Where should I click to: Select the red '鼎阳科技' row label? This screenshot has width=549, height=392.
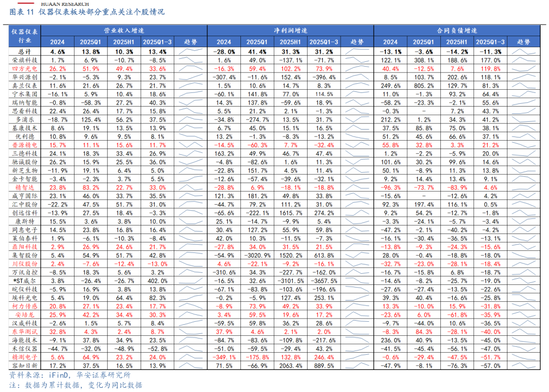(x=25, y=247)
